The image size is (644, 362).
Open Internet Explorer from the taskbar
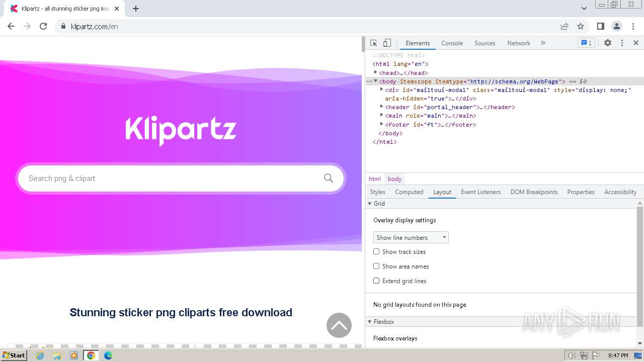point(40,355)
